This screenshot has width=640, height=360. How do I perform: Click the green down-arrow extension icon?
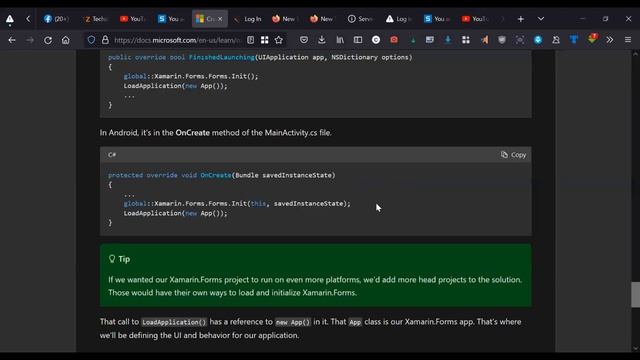(x=413, y=40)
